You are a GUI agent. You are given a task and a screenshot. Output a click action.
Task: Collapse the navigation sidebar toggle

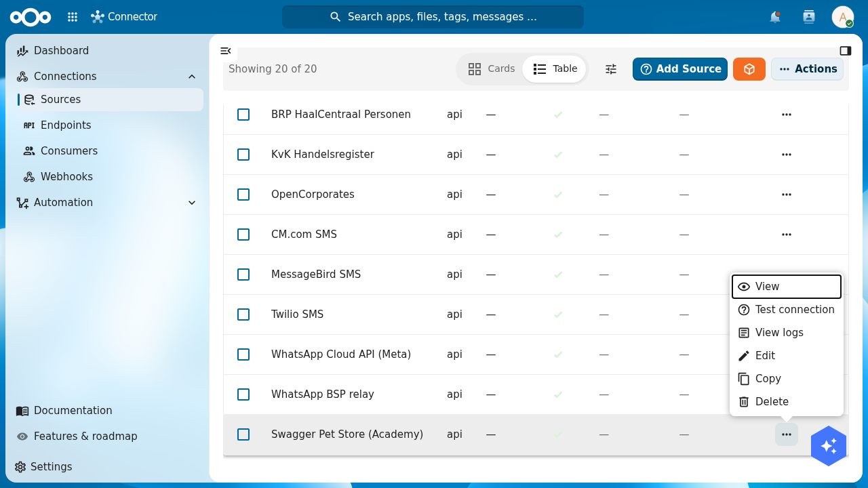[226, 50]
